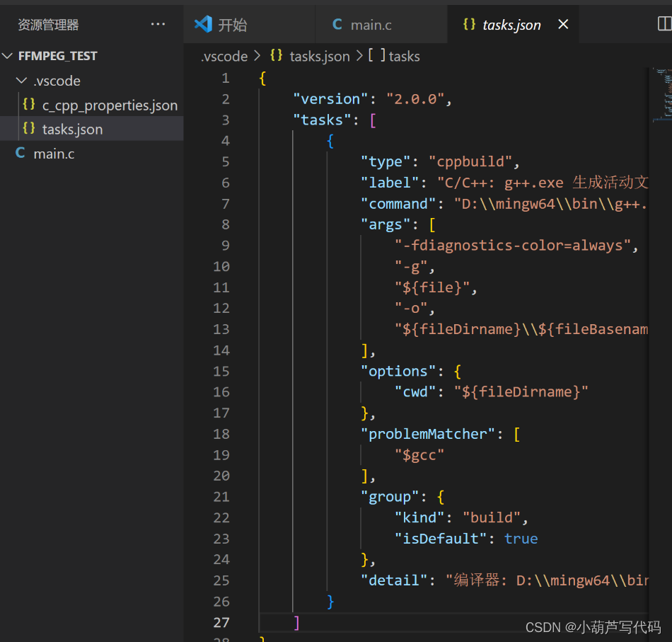672x642 pixels.
Task: Click the true value of isDefault
Action: tap(521, 538)
